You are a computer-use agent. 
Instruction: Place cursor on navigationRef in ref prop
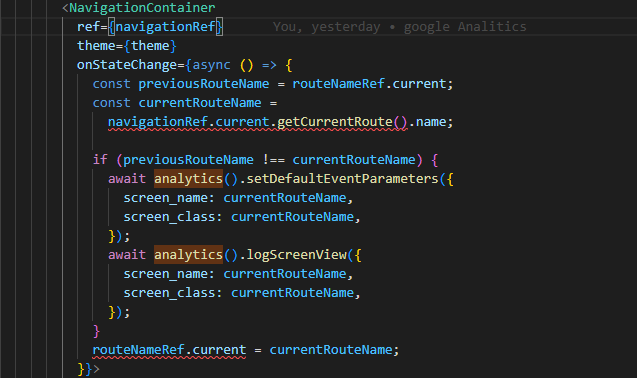pos(165,27)
